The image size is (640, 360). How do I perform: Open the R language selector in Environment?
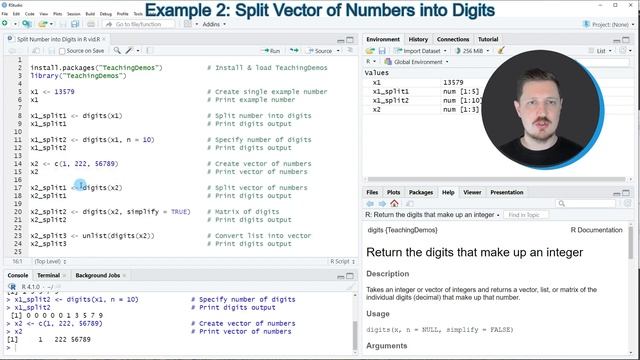click(371, 62)
